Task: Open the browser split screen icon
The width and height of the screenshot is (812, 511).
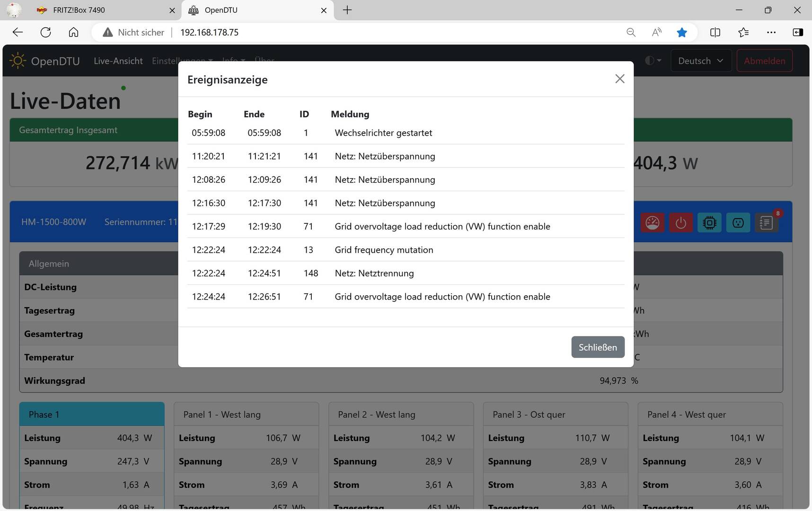Action: click(715, 32)
